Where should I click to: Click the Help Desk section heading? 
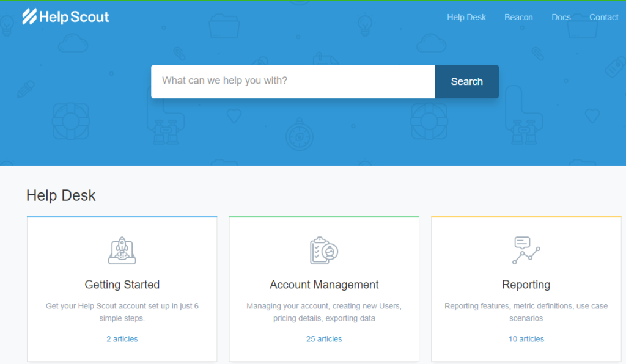[x=61, y=195]
